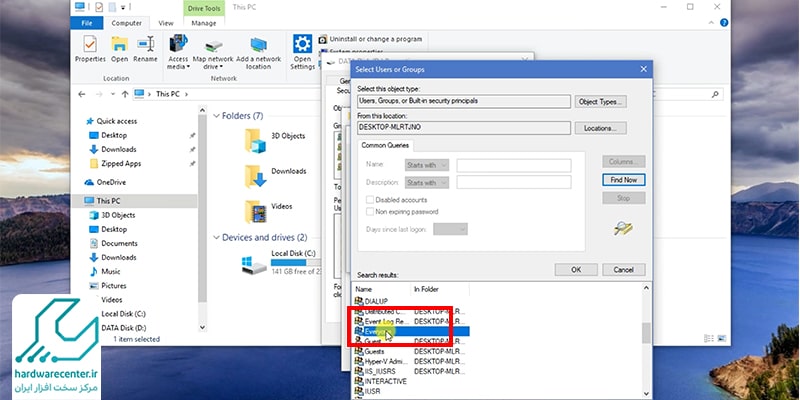
Task: Open the Name Starts with dropdown
Action: (427, 165)
